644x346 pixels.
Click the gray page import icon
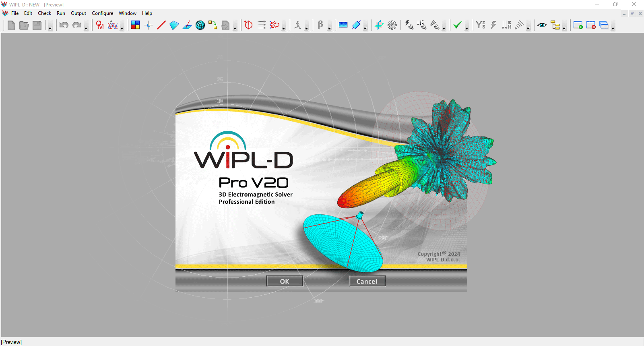point(226,25)
